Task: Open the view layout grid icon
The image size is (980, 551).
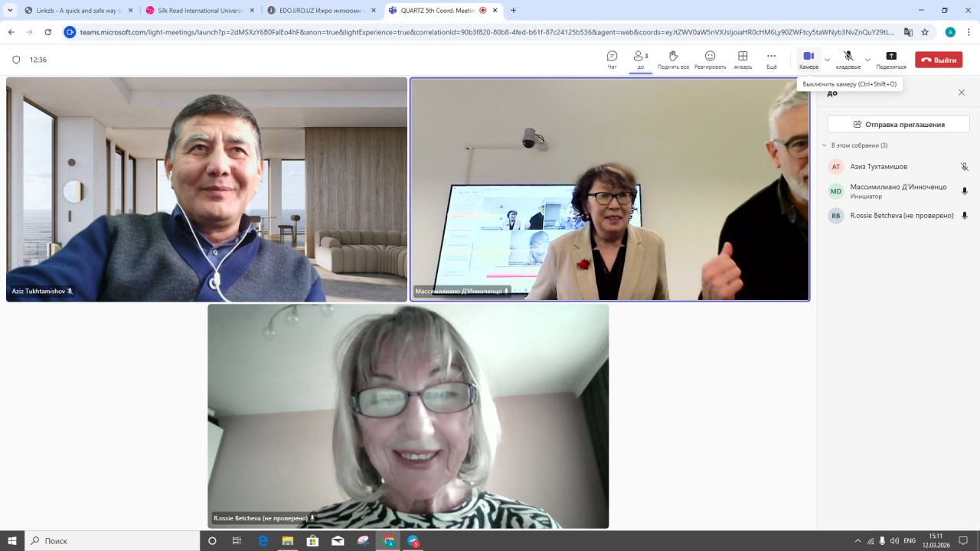Action: [743, 57]
